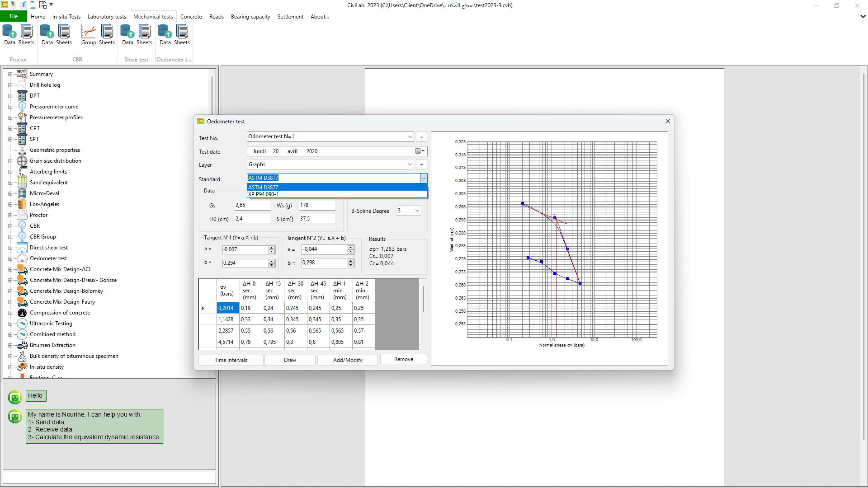Open the File menu
Screen dimensions: 868x488
(x=14, y=16)
